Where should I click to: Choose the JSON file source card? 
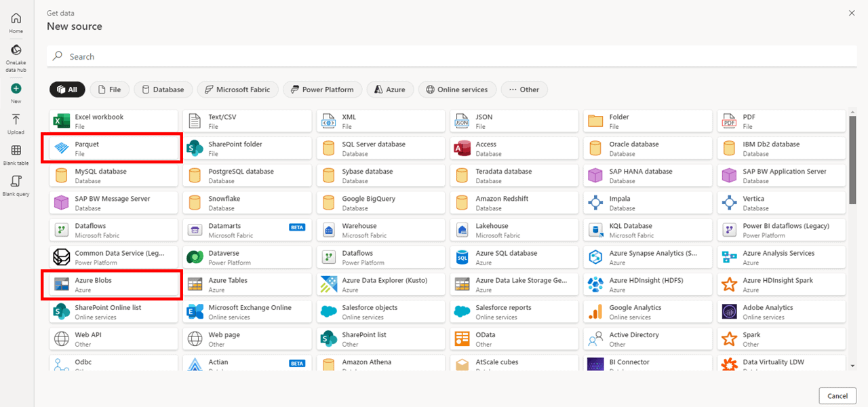[x=514, y=121]
